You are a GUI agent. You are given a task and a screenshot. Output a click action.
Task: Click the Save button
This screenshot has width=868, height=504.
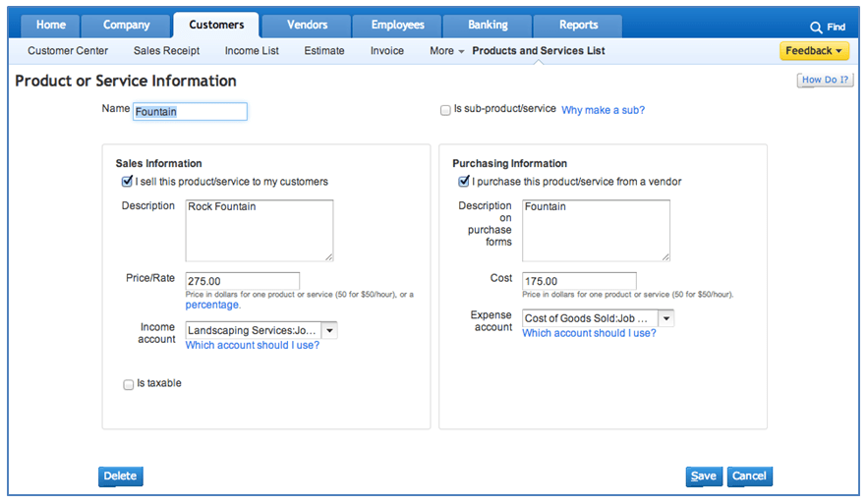click(x=704, y=476)
